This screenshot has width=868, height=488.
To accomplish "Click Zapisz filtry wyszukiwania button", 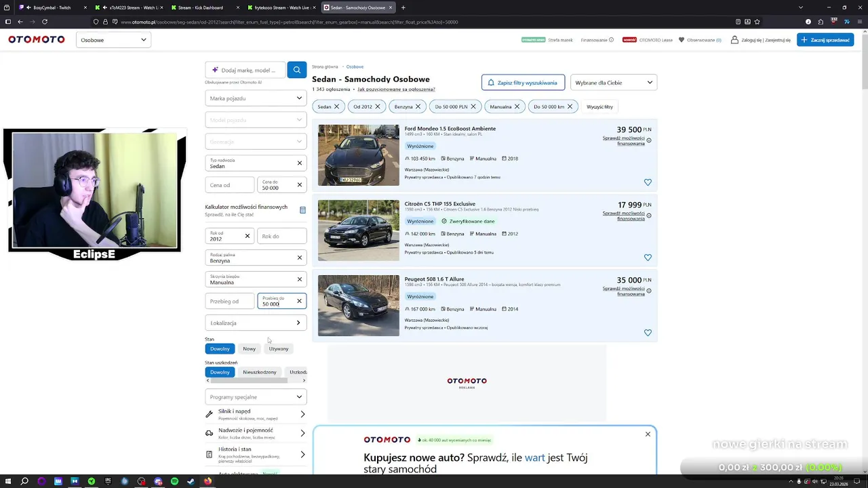I will coord(523,83).
